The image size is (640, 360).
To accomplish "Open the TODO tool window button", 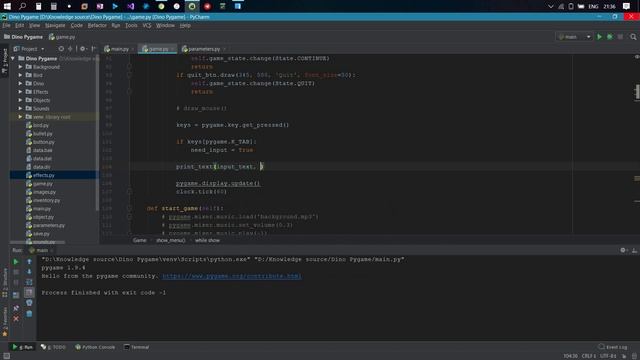I will click(x=53, y=347).
